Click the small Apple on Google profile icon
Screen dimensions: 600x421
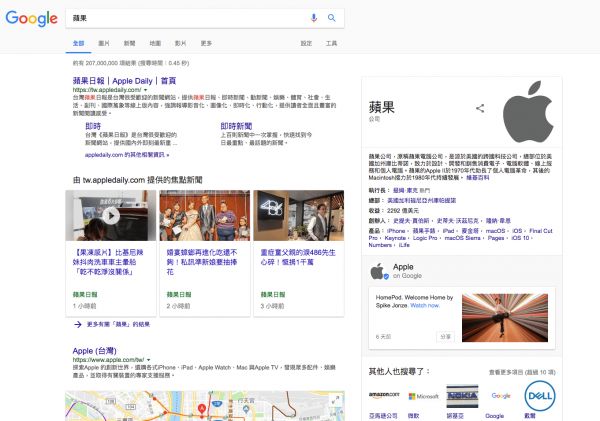pos(378,271)
